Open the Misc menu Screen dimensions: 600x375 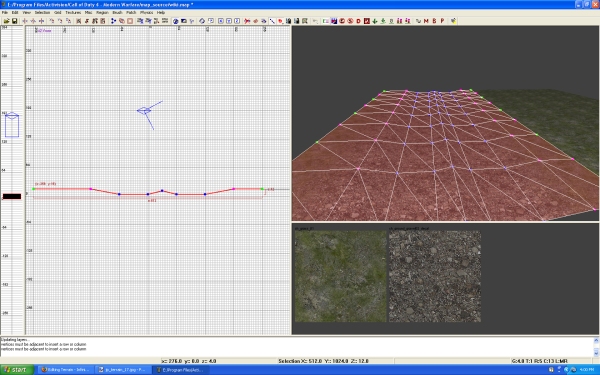[88, 13]
